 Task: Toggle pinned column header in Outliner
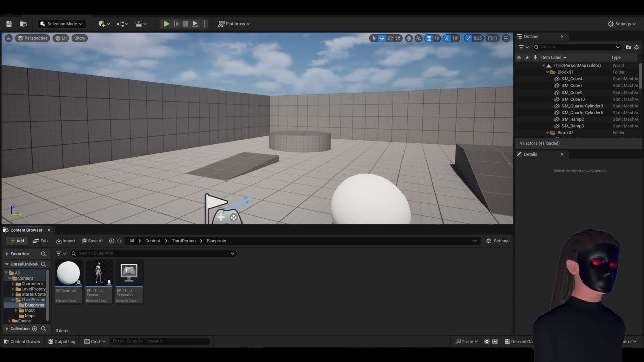click(535, 57)
